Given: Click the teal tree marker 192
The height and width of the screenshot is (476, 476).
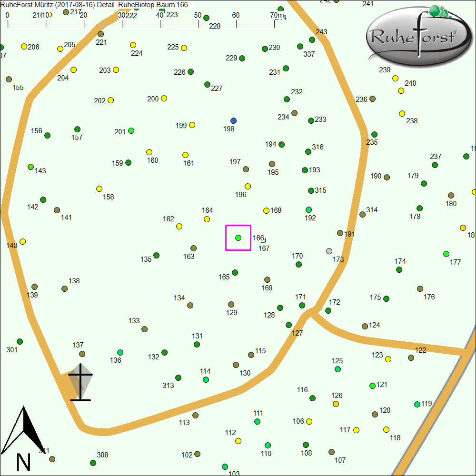Looking at the screenshot, I should 308,210.
